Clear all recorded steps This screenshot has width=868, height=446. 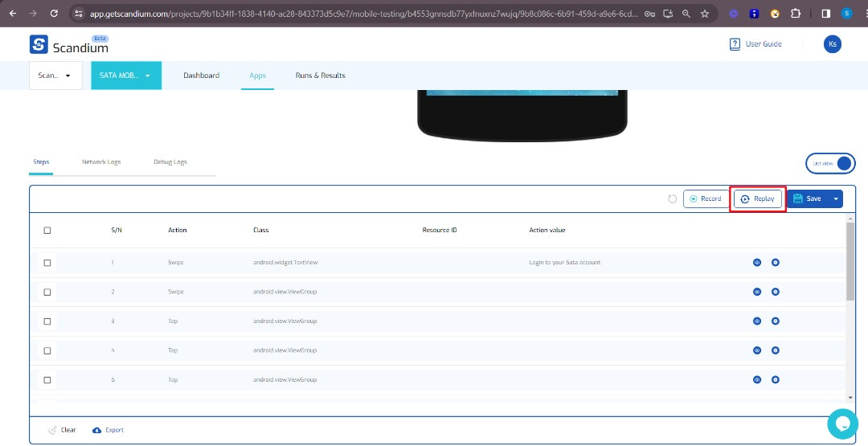tap(62, 430)
